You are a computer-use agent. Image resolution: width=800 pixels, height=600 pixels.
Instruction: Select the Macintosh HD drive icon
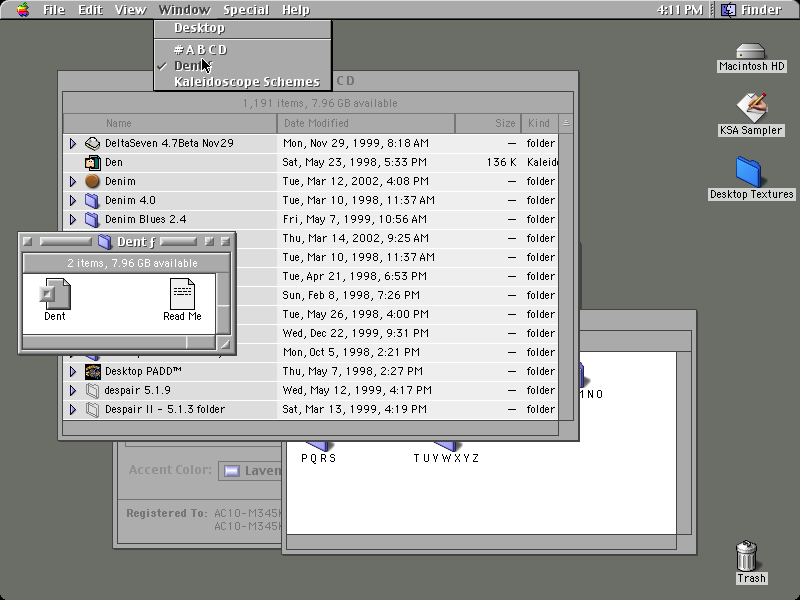coord(751,52)
